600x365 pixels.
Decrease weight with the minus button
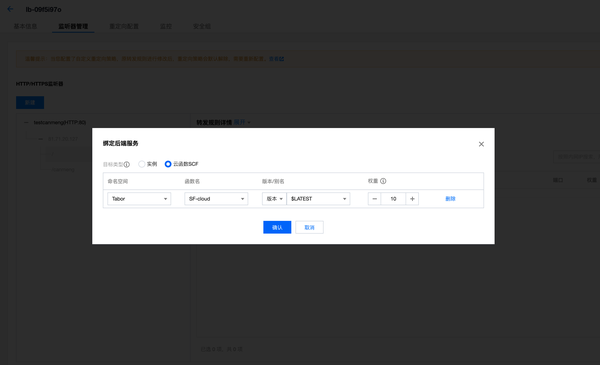coord(375,199)
